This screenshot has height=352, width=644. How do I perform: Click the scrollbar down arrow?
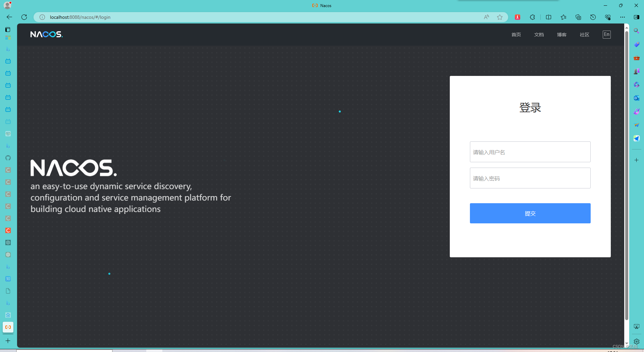(627, 344)
